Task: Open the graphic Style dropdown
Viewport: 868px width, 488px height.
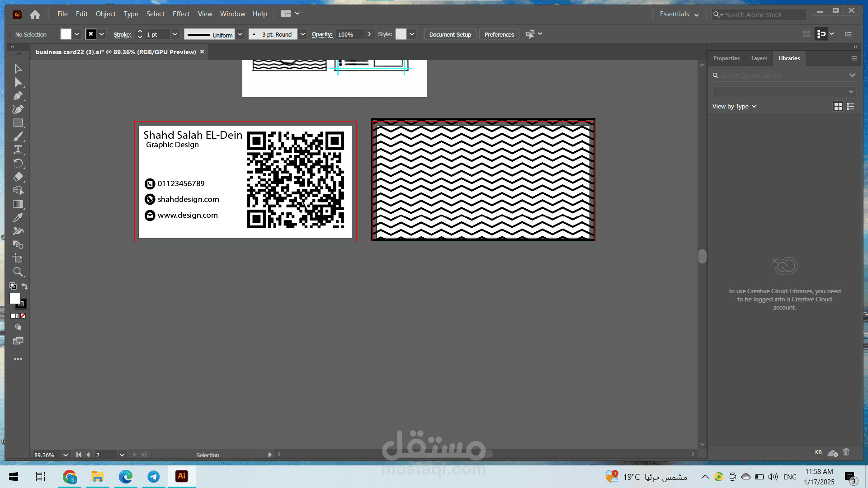Action: click(412, 34)
